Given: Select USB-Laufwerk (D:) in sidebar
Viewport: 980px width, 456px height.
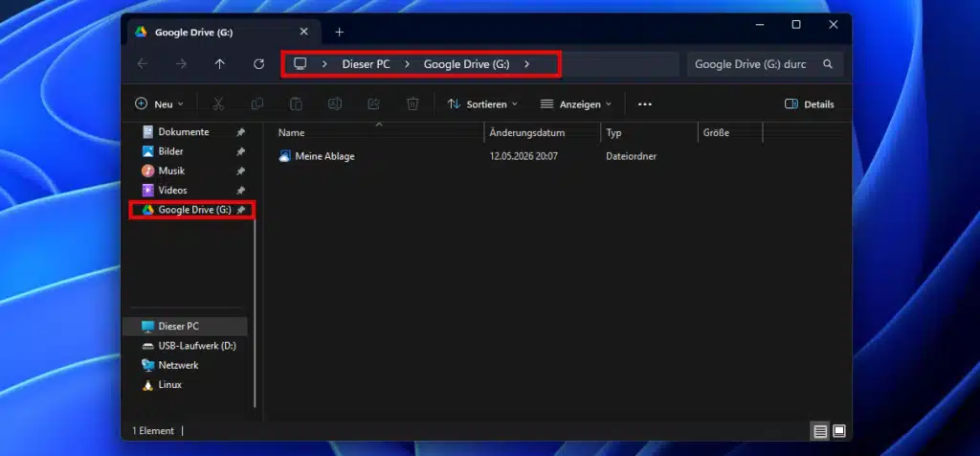Looking at the screenshot, I should pos(197,345).
